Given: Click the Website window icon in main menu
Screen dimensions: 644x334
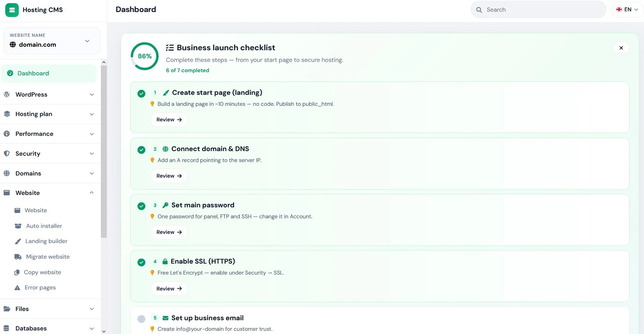Looking at the screenshot, I should 7,193.
